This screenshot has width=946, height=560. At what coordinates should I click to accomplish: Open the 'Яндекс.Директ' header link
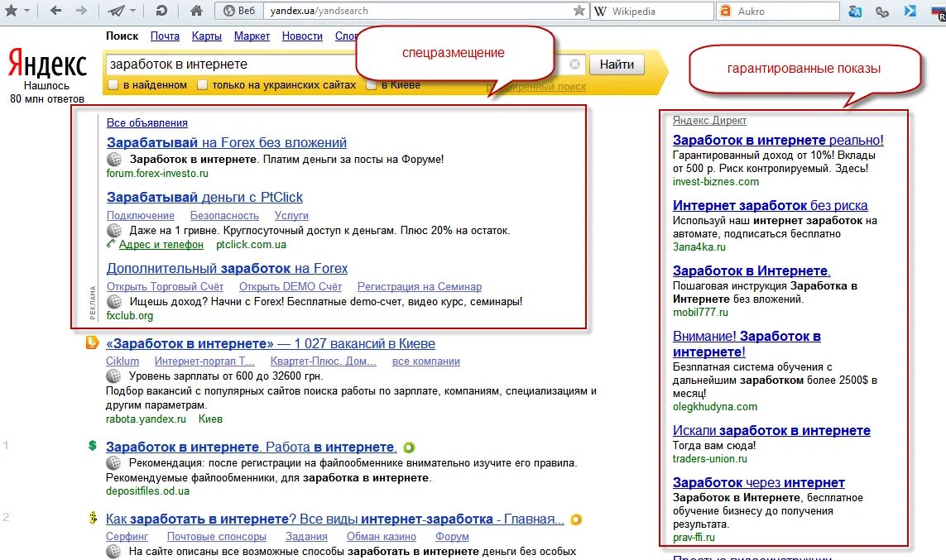[709, 121]
